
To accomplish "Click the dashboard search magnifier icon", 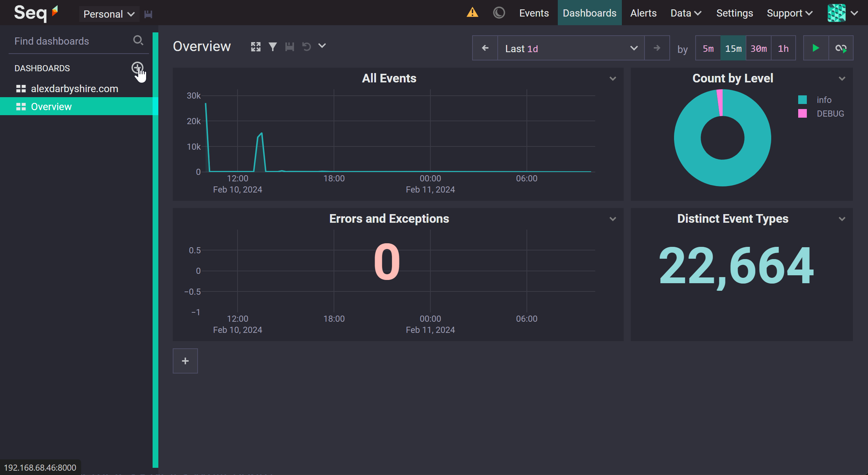I will [138, 40].
